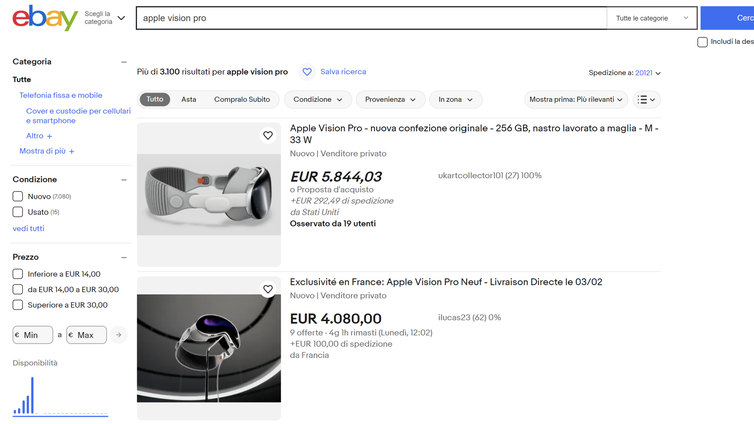The image size is (754, 424).
Task: Add French Apple Vision Pro listing to watchlist
Action: pyautogui.click(x=268, y=289)
